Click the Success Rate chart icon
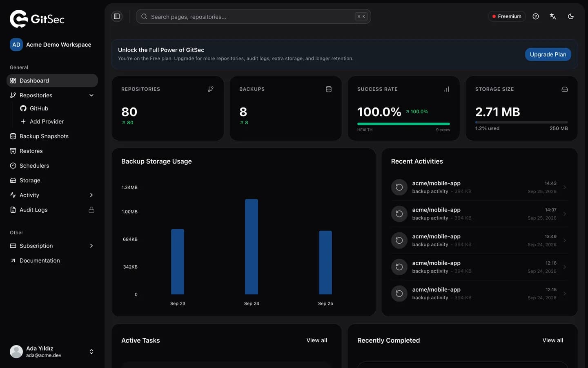 pyautogui.click(x=447, y=89)
